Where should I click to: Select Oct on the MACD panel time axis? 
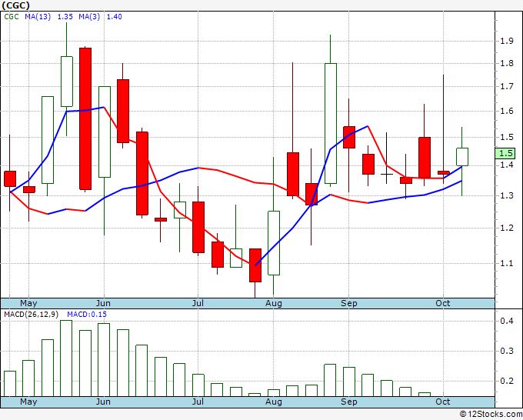pos(443,402)
